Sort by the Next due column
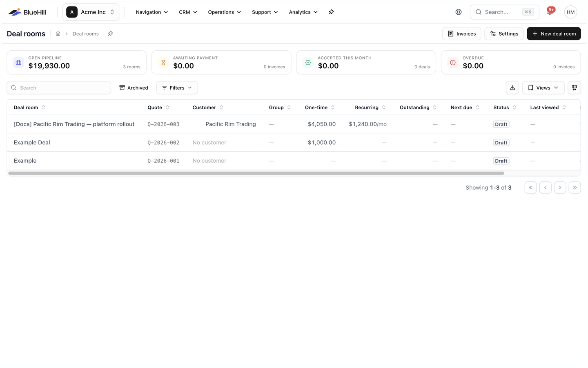Screen dimensions: 588x368 click(465, 108)
